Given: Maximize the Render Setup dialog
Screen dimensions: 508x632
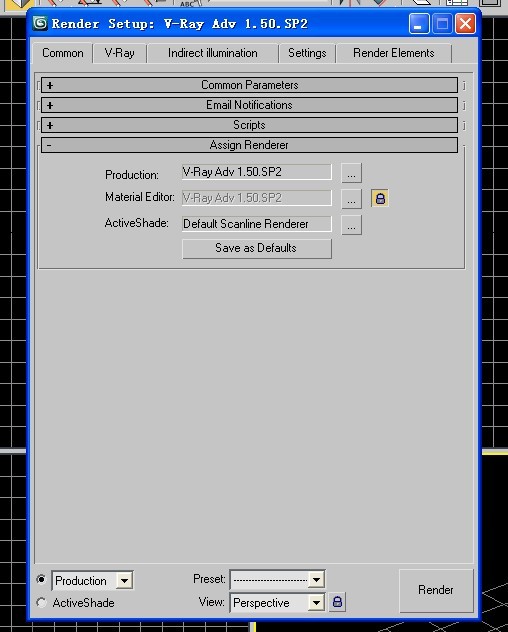Looking at the screenshot, I should [x=442, y=24].
